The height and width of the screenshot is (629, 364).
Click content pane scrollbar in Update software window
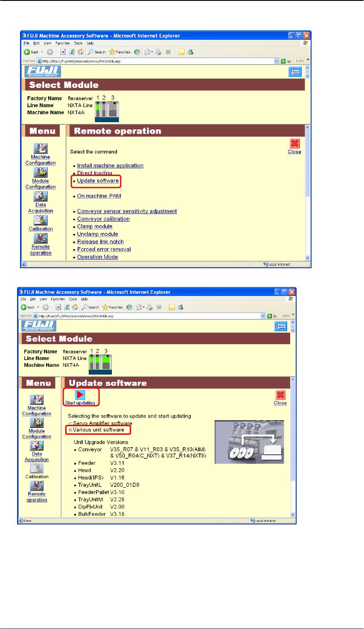(x=293, y=447)
